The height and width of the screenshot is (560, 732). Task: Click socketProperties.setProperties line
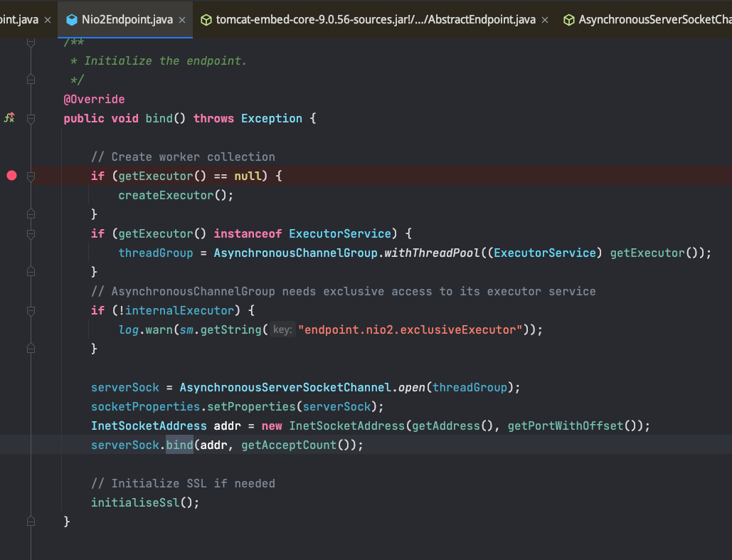237,407
